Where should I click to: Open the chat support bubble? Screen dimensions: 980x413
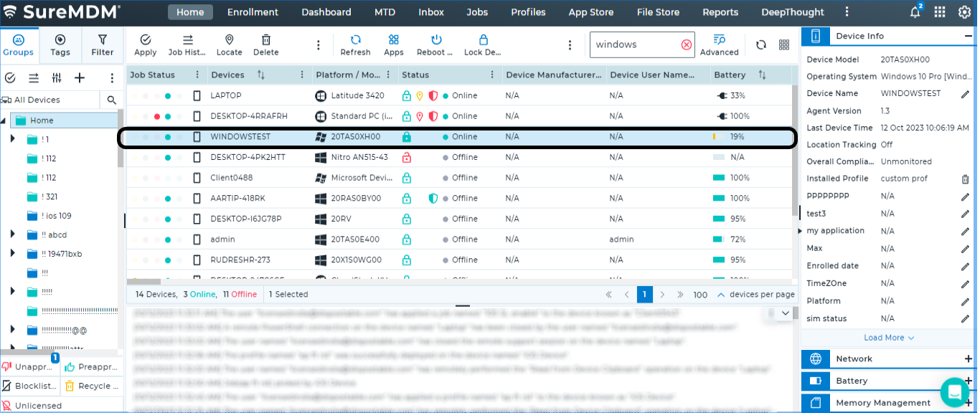[955, 391]
